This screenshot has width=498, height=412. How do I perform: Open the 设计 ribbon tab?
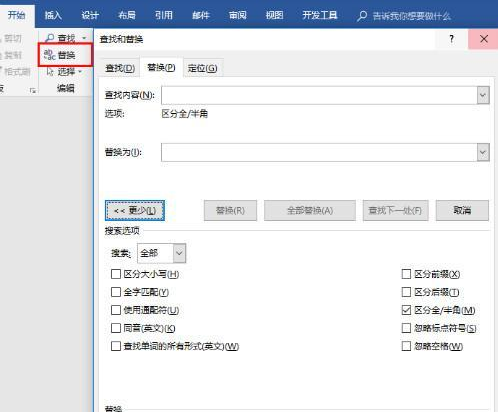click(90, 15)
